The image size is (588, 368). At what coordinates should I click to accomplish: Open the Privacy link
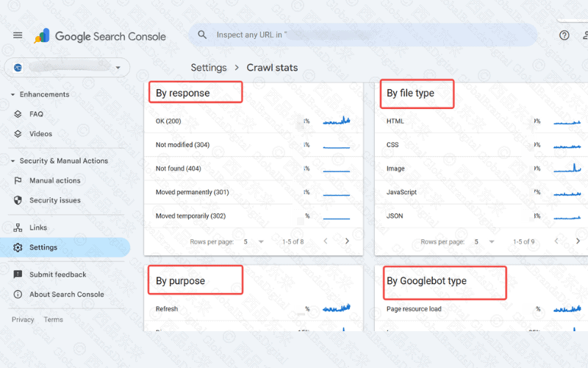tap(23, 319)
